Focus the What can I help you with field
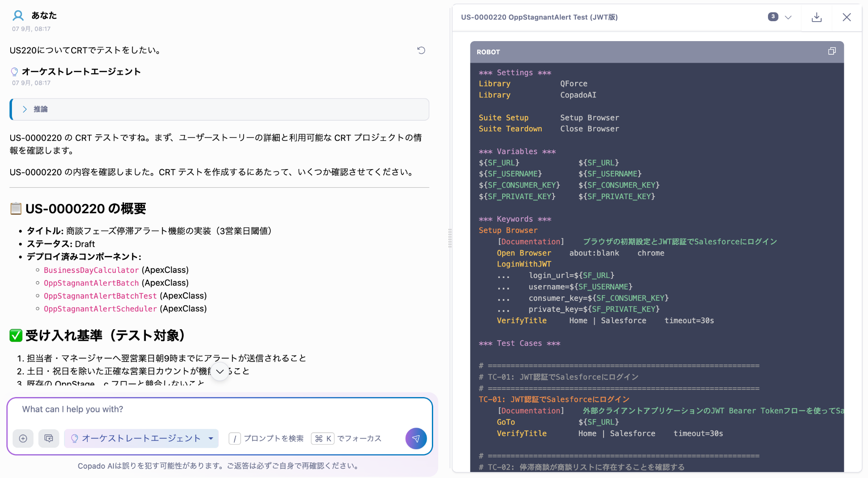This screenshot has height=478, width=868. (x=220, y=409)
